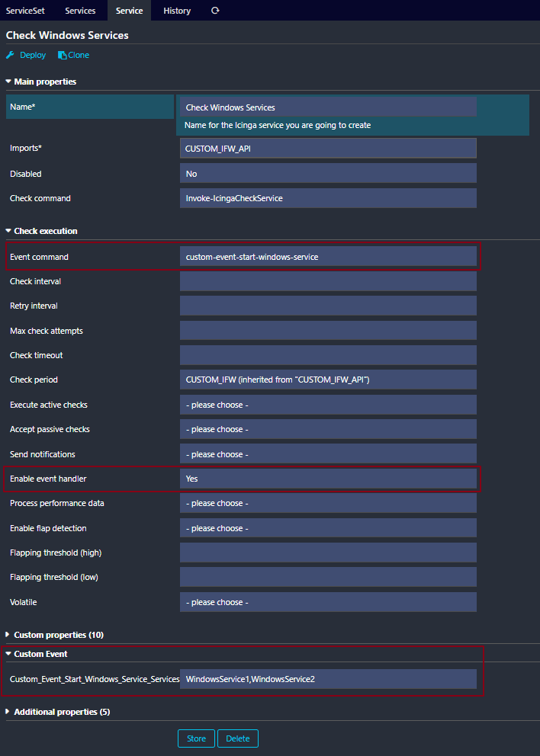
Task: Click the Check interval input field
Action: (x=328, y=281)
